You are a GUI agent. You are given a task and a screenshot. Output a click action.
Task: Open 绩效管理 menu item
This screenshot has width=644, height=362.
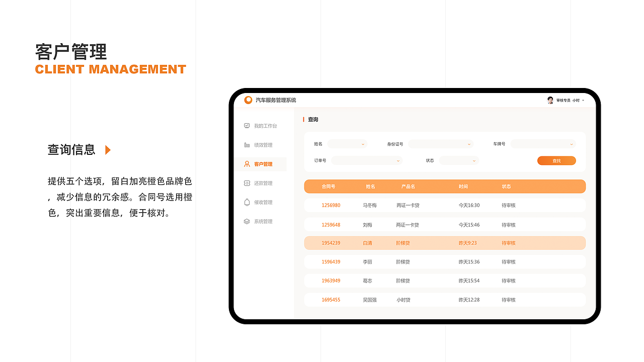tap(263, 145)
